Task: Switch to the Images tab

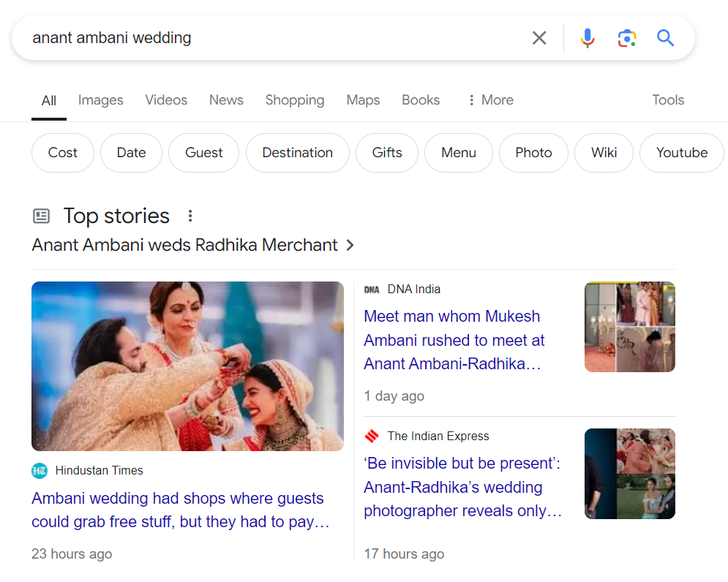Action: [100, 100]
